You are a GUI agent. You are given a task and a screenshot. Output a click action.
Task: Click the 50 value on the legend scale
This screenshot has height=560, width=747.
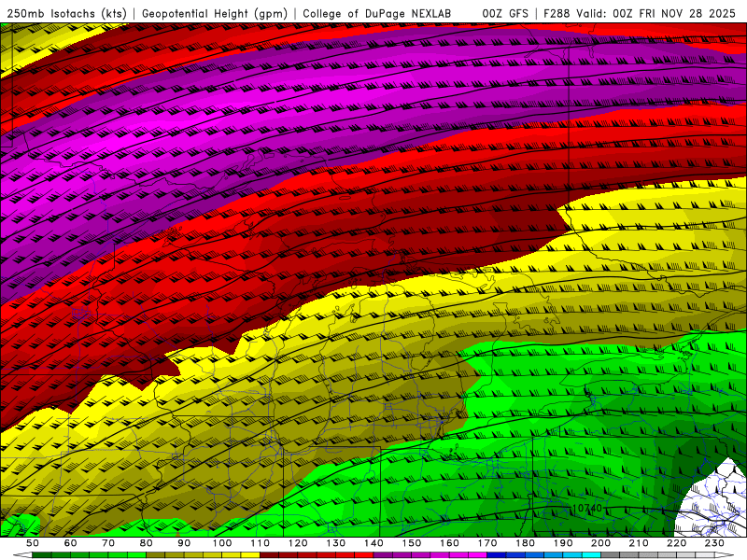point(33,543)
